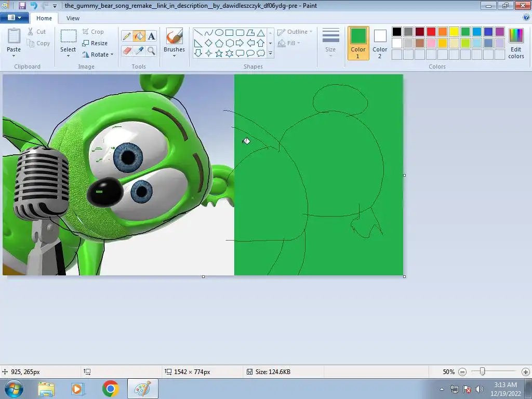Choose the Right triangle shape
Screen dimensions: 532x399
198,43
